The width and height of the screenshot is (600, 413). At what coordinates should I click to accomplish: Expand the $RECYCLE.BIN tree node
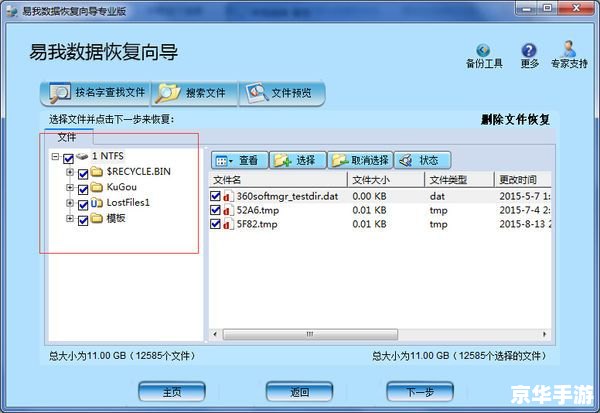[70, 172]
